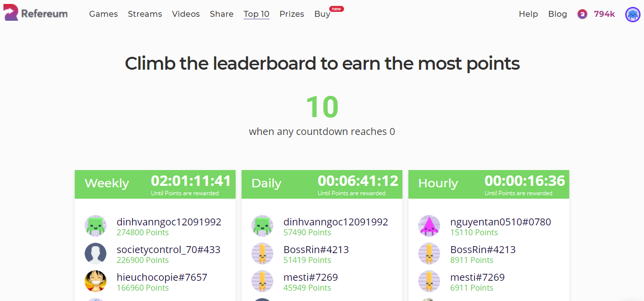Click daily dinhvanngoc12091992 username

[x=336, y=222]
